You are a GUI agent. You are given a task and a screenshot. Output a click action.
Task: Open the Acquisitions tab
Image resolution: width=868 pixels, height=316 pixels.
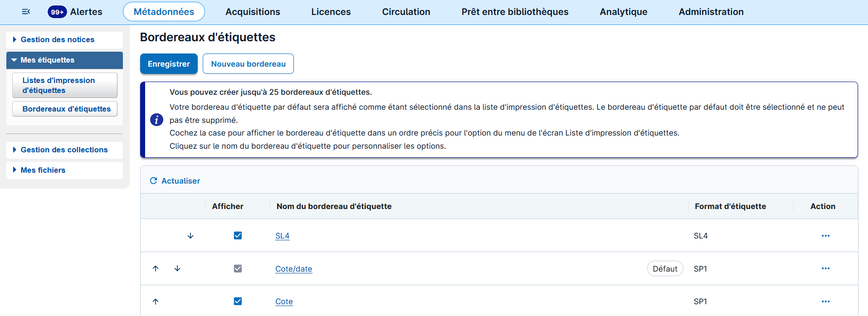tap(253, 12)
